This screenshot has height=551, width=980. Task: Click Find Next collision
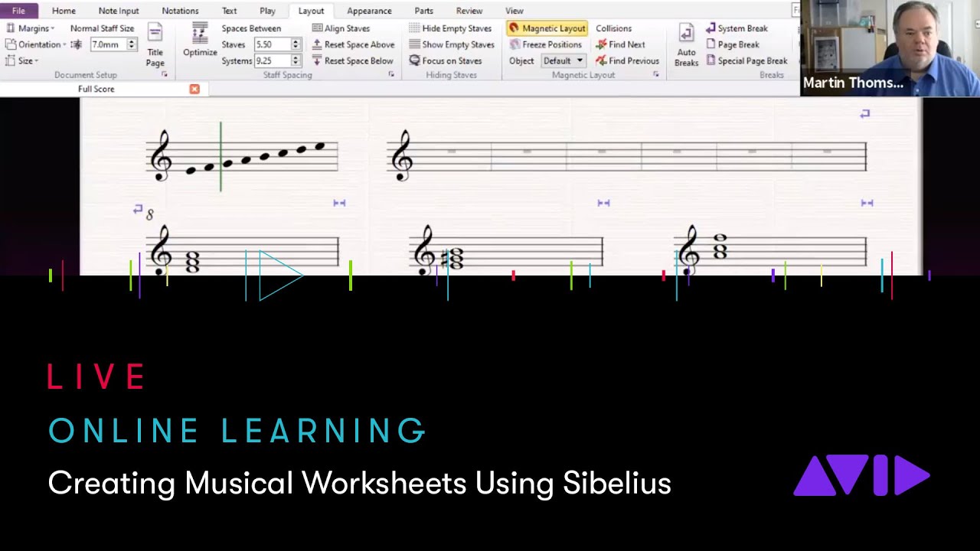pos(620,44)
